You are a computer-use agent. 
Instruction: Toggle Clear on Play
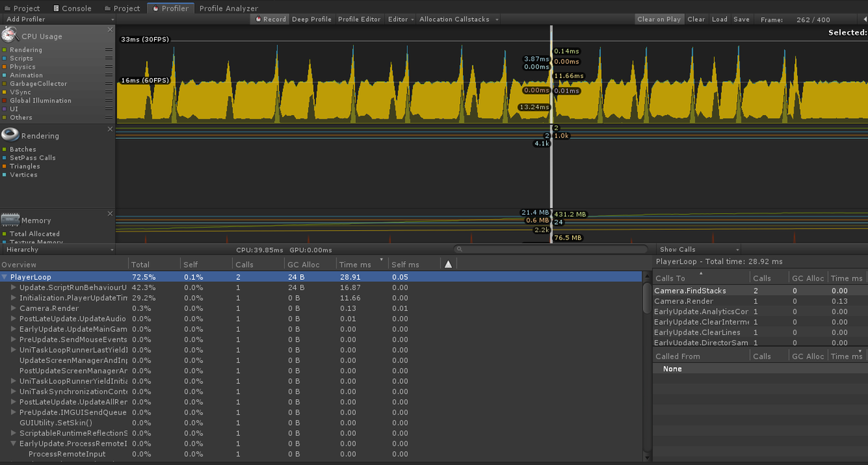tap(659, 20)
